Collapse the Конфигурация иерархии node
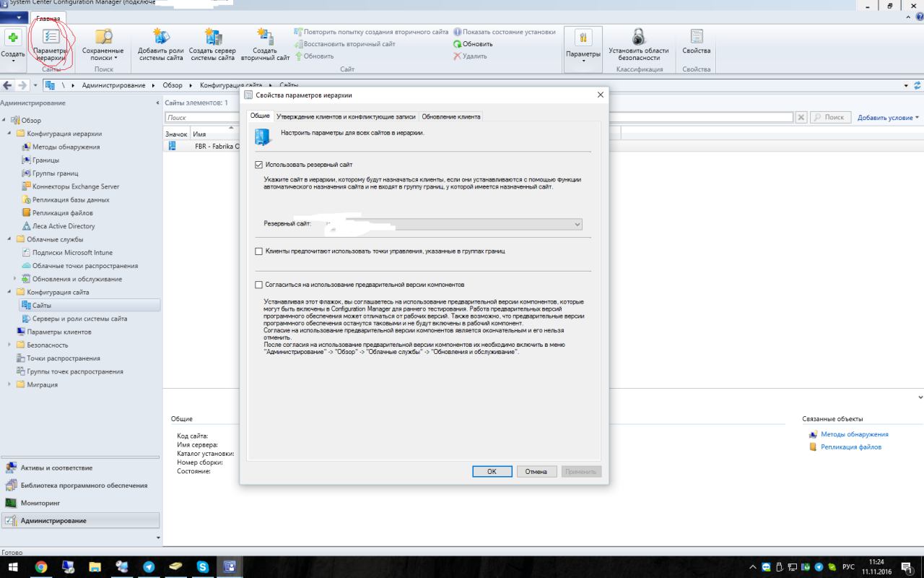Viewport: 924px width, 578px height. point(10,134)
